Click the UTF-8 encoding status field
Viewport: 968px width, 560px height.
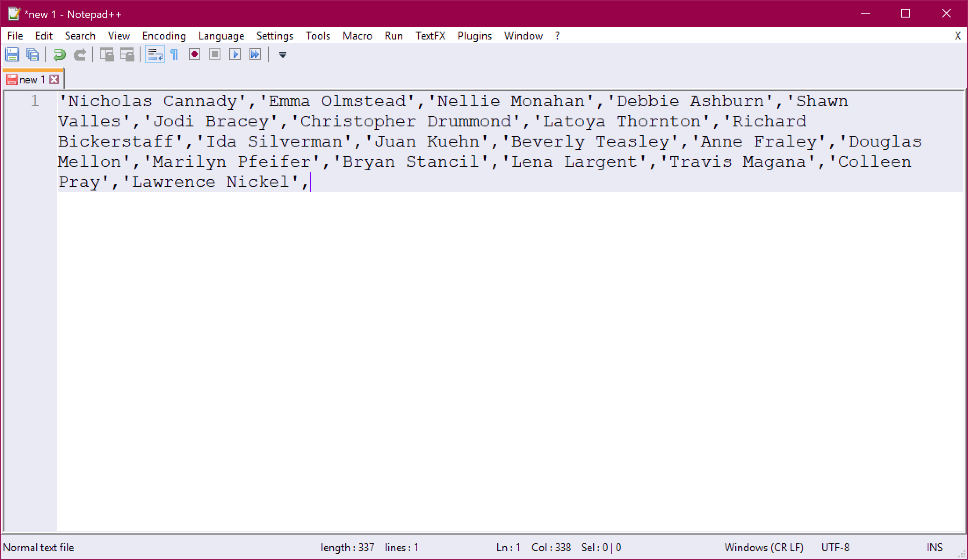(835, 547)
